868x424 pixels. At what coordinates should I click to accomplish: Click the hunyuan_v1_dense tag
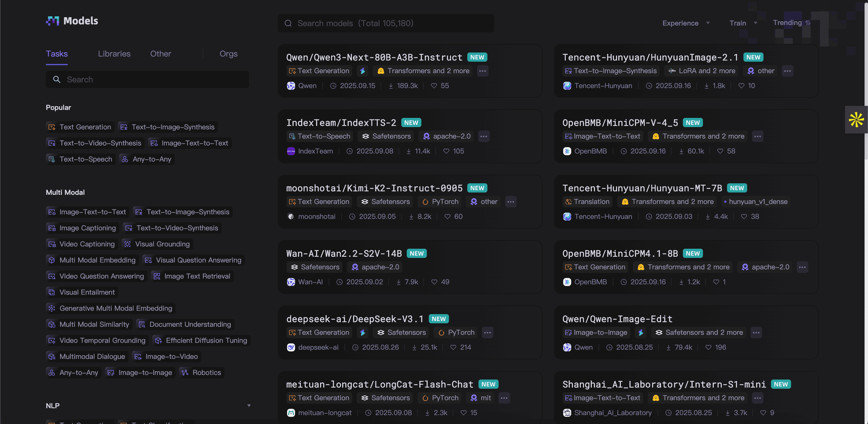pyautogui.click(x=755, y=201)
